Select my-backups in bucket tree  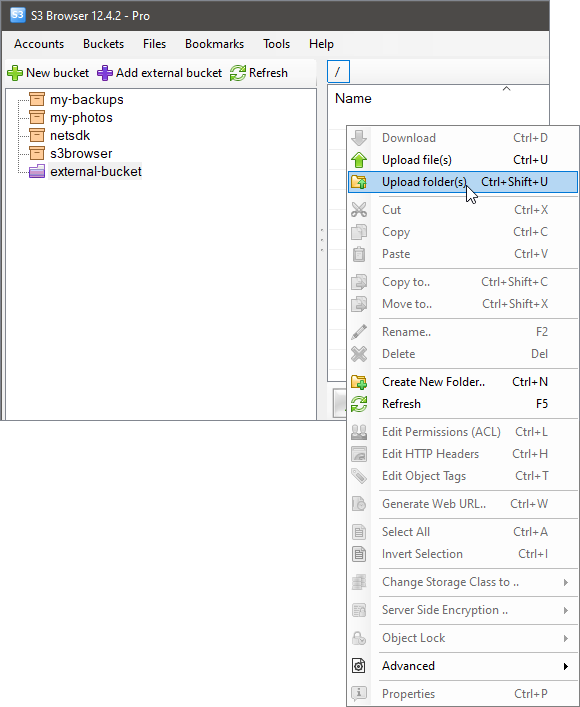pyautogui.click(x=87, y=99)
